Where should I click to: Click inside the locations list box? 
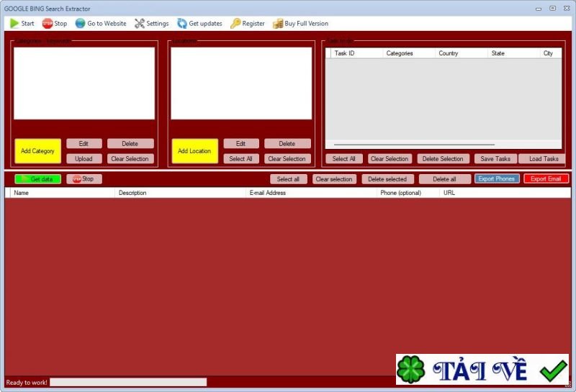pos(241,83)
